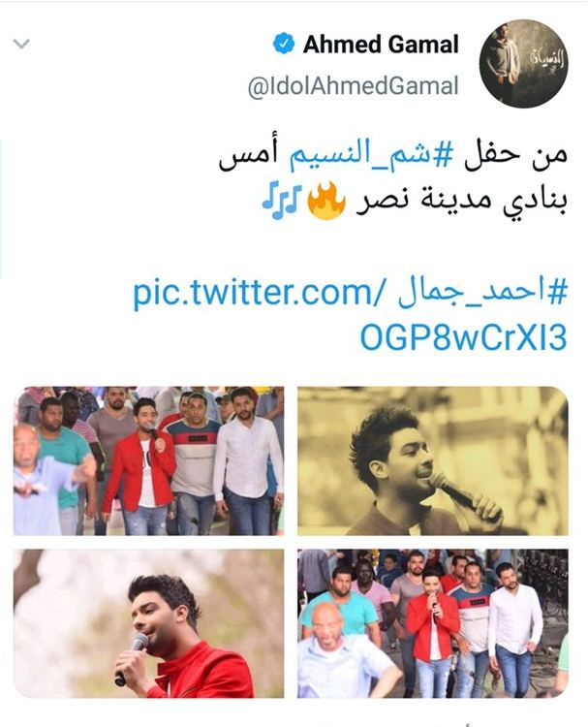This screenshot has width=588, height=727.
Task: Open Ahmed Gamal's round profile picture
Action: point(524,64)
